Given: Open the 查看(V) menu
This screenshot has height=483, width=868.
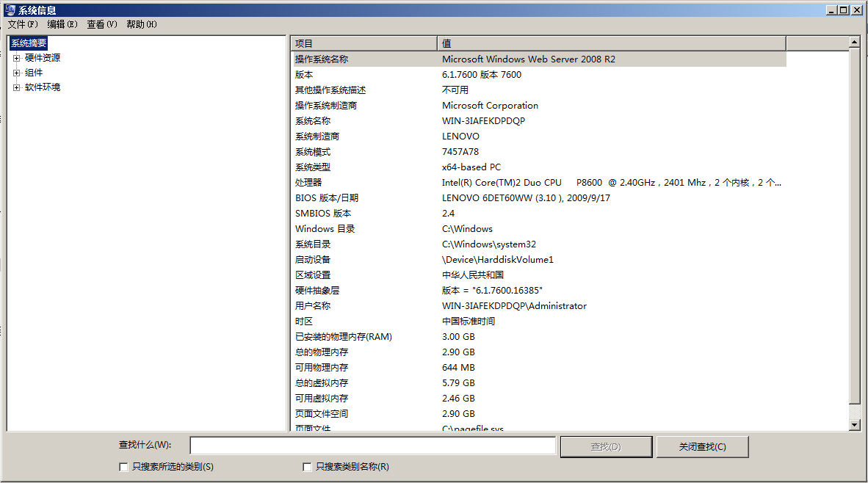Looking at the screenshot, I should coord(102,24).
